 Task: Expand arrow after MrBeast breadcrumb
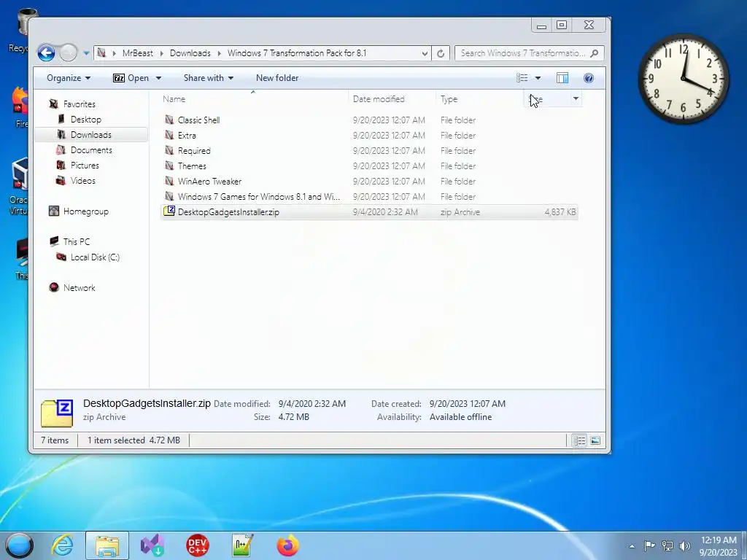coord(161,53)
